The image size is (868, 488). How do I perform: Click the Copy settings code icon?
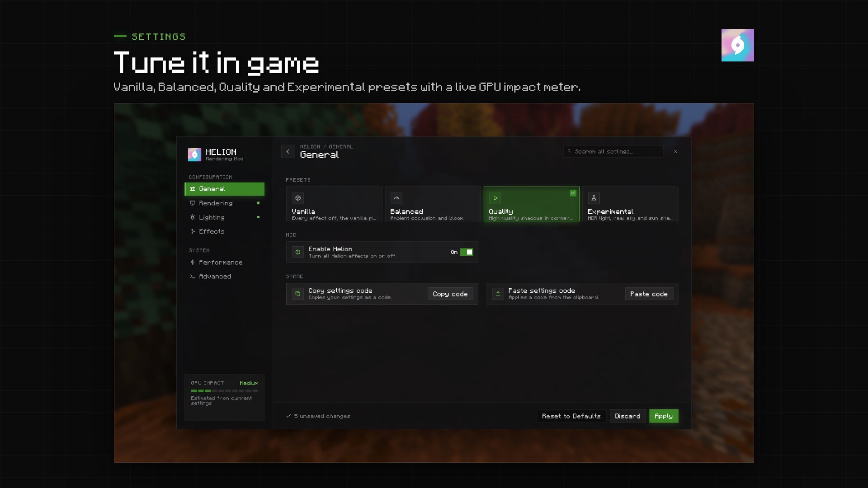click(x=298, y=294)
